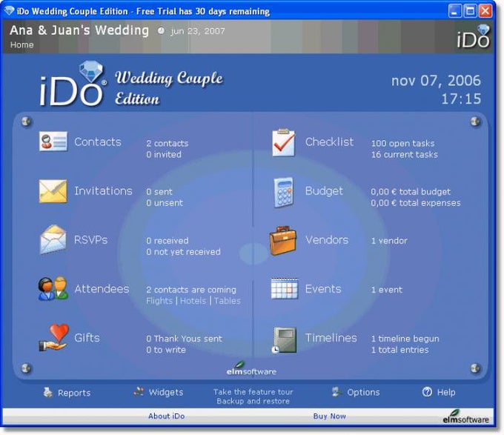Click '0 received' RSVP count
Screen dimensions: 504x435
[168, 241]
